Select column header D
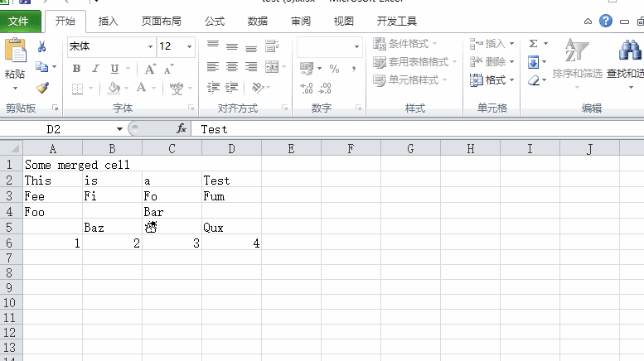This screenshot has height=361, width=644. [x=231, y=149]
